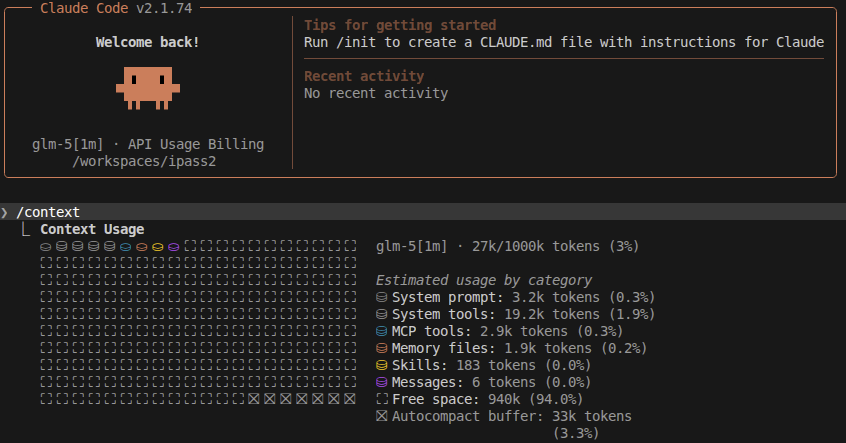Viewport: 846px width, 443px height.
Task: Click the orange Memory files legend icon
Action: pyautogui.click(x=381, y=348)
